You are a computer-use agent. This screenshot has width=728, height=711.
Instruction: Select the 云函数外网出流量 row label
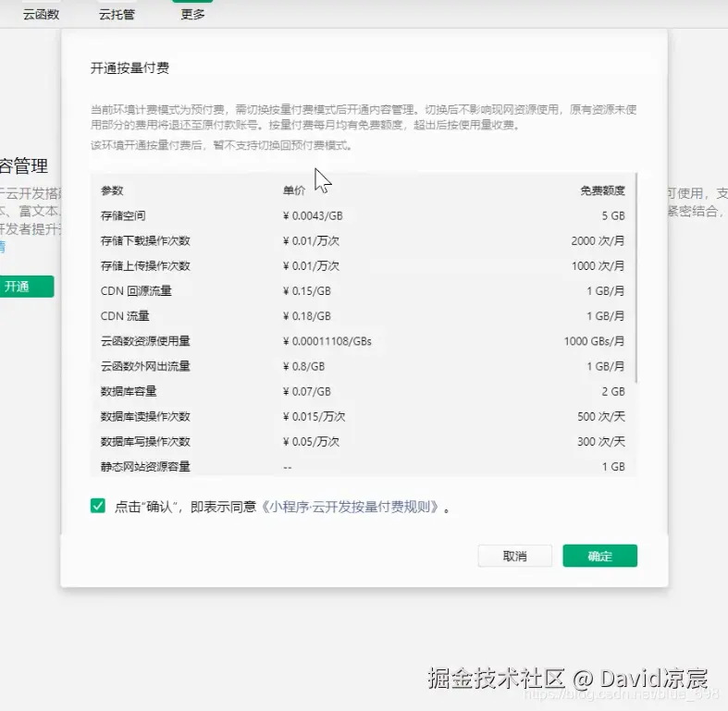pyautogui.click(x=145, y=366)
